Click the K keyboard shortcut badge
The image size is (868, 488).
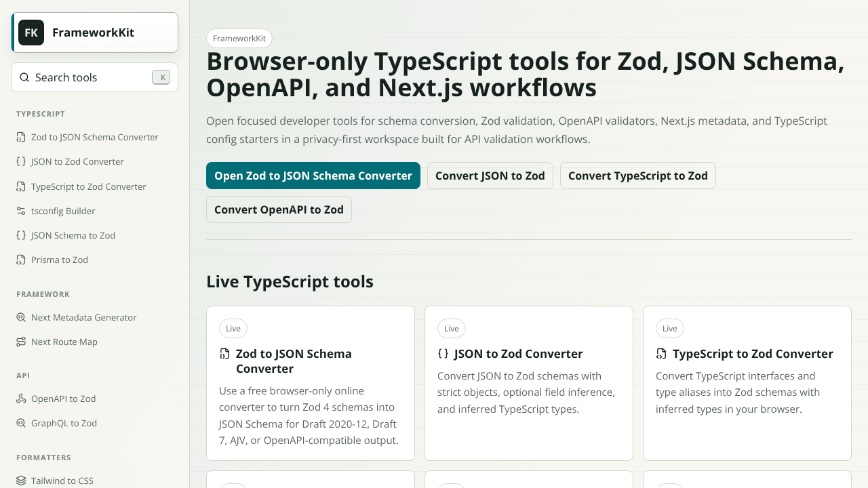click(161, 77)
